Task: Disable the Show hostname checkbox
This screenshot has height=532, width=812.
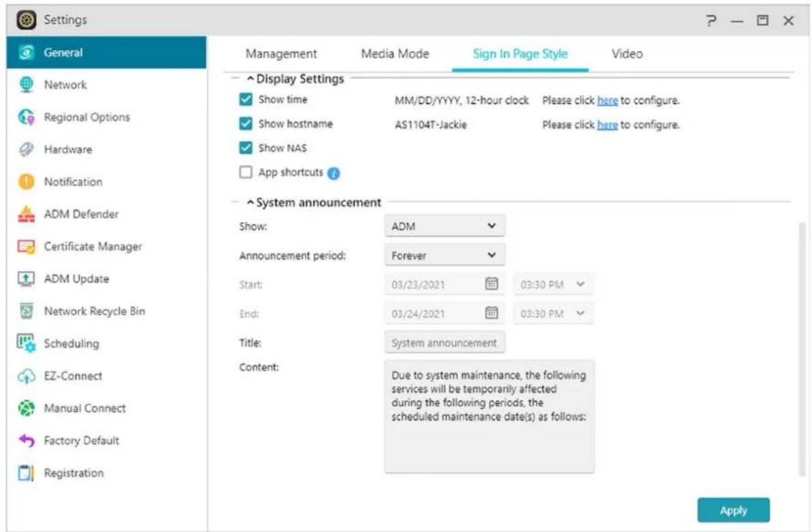Action: [246, 125]
